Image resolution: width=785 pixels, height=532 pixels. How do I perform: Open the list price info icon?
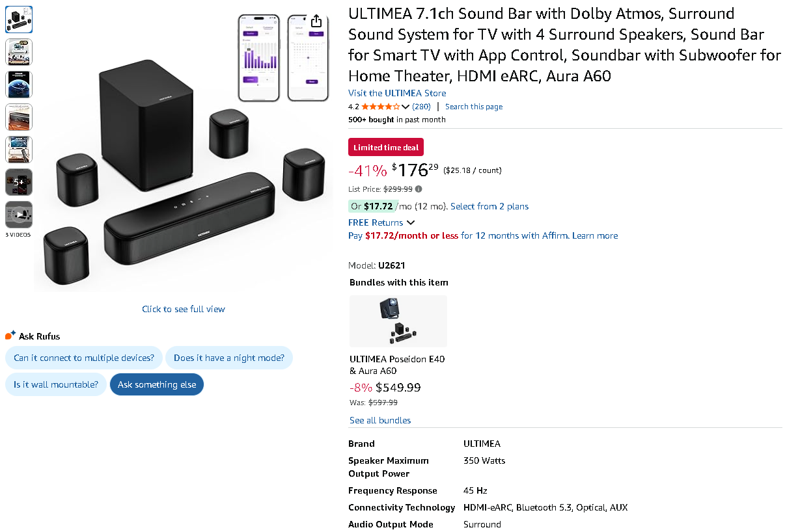[x=419, y=189]
